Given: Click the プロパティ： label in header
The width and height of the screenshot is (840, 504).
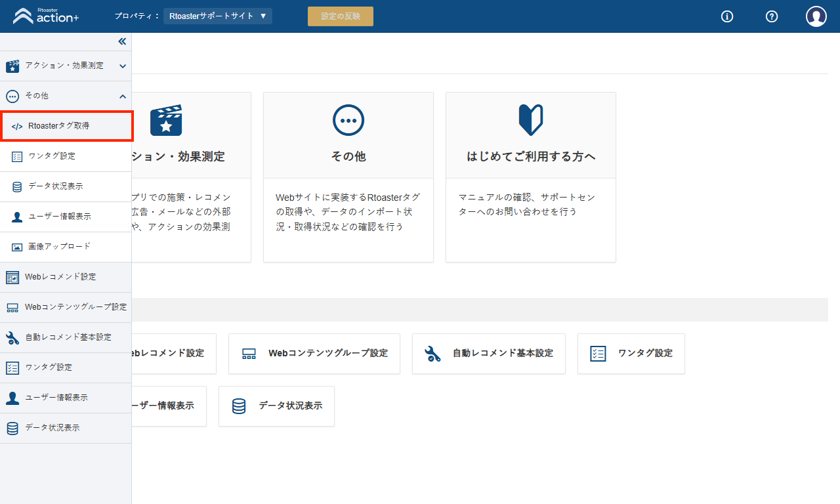Looking at the screenshot, I should tap(137, 16).
